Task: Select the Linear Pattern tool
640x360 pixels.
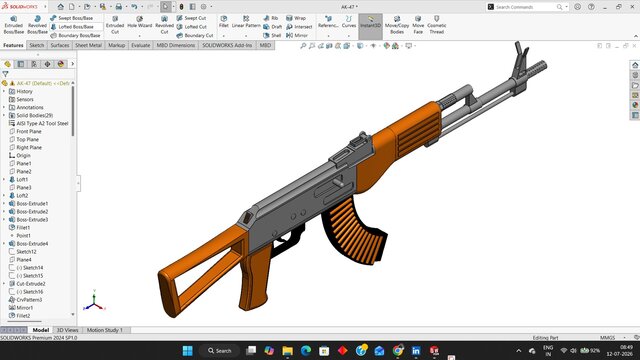Action: [246, 22]
